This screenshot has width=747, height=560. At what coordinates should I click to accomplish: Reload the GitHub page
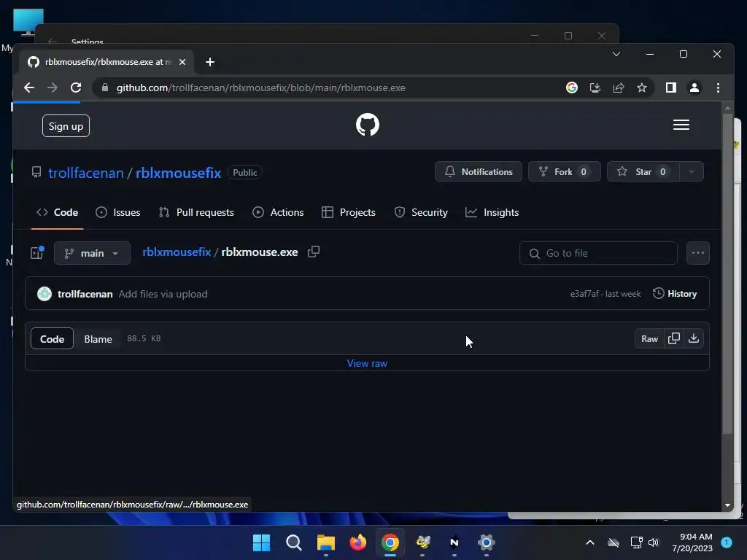point(76,87)
